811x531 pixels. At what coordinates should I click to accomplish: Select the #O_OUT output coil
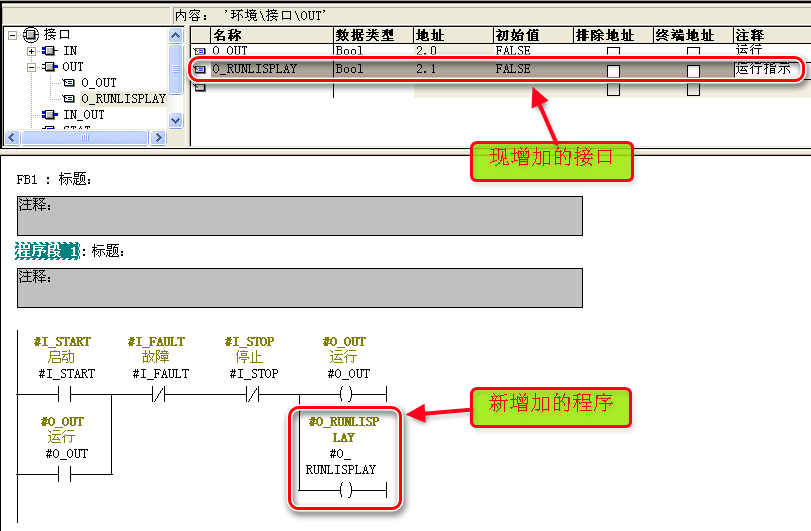click(x=346, y=395)
